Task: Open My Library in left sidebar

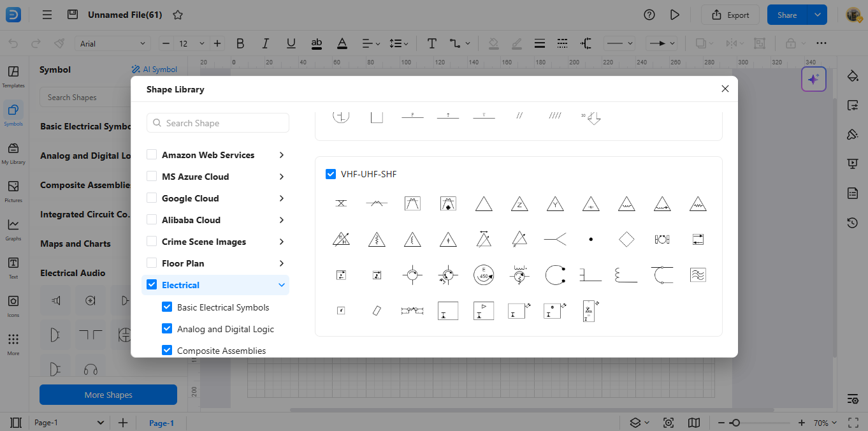Action: coord(13,153)
